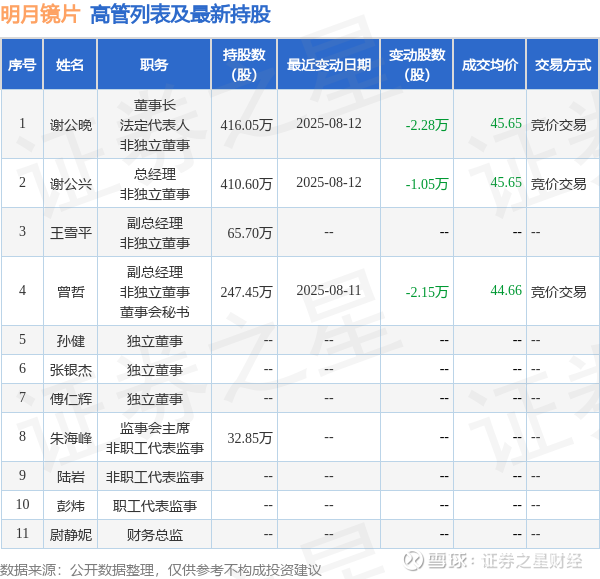Click the name 曾哲
The image size is (600, 579).
[x=71, y=292]
